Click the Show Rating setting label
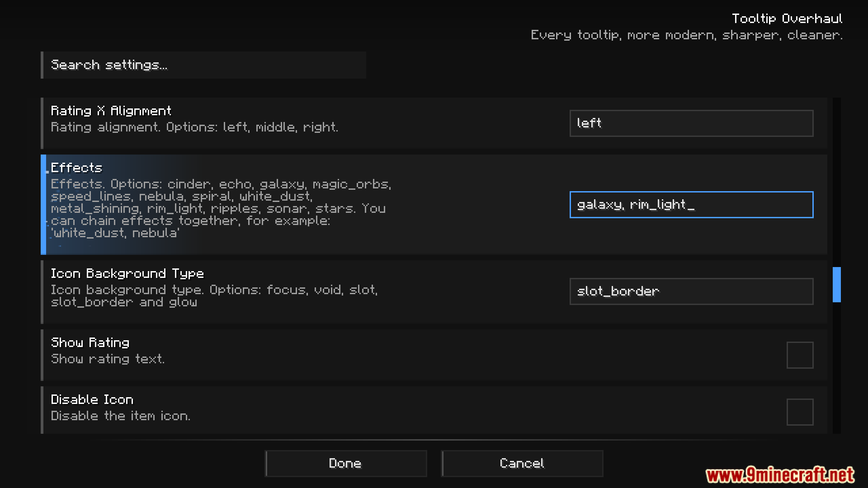Screen dimensions: 868x488 click(x=90, y=343)
